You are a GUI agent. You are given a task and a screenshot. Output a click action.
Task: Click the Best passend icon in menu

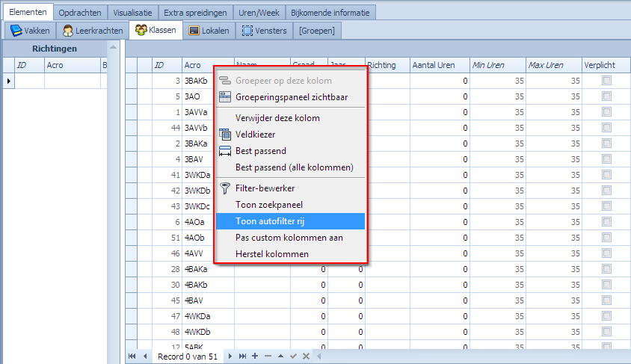tap(225, 151)
